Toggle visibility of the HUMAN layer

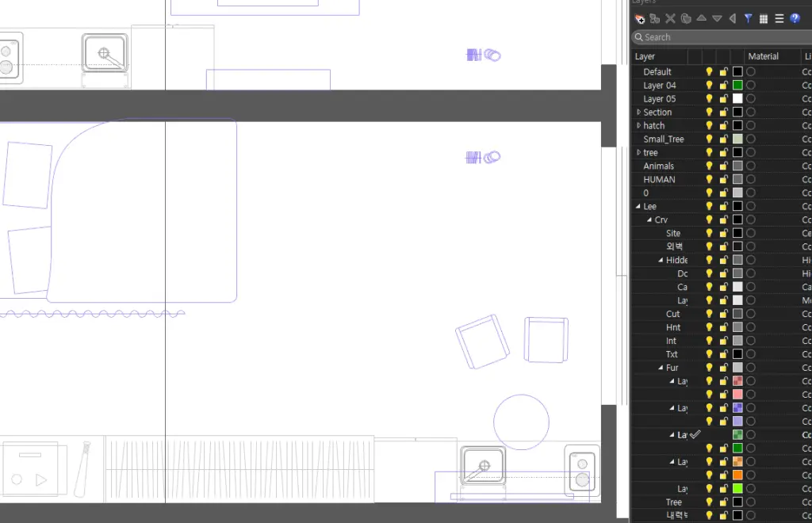(x=710, y=180)
